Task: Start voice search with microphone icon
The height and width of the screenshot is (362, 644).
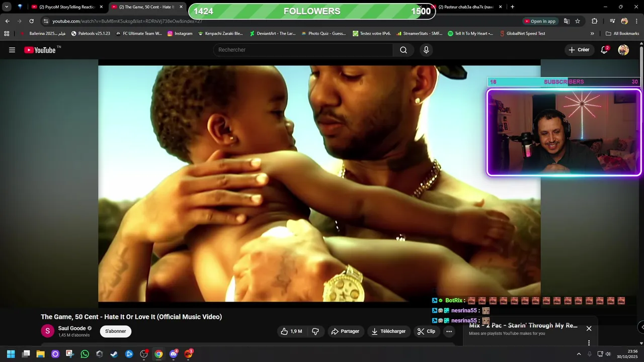Action: click(426, 50)
